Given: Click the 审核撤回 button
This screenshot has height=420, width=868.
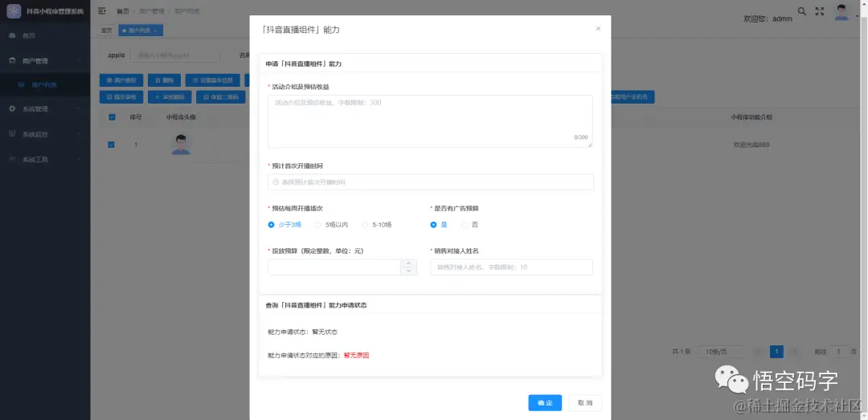Looking at the screenshot, I should pos(170,97).
